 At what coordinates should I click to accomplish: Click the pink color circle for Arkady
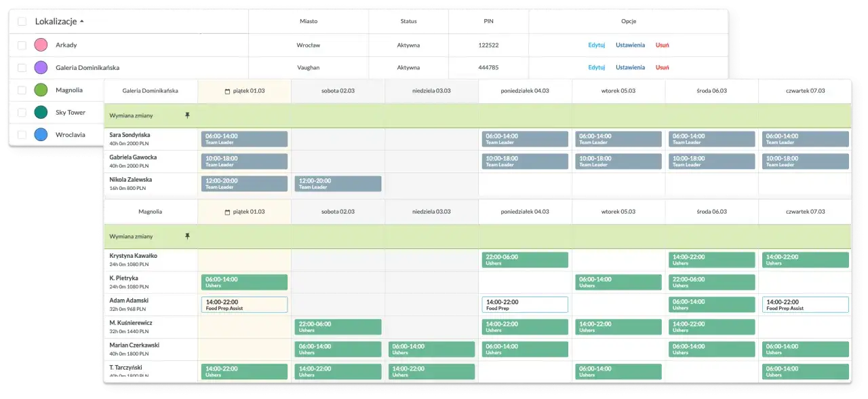click(x=41, y=45)
